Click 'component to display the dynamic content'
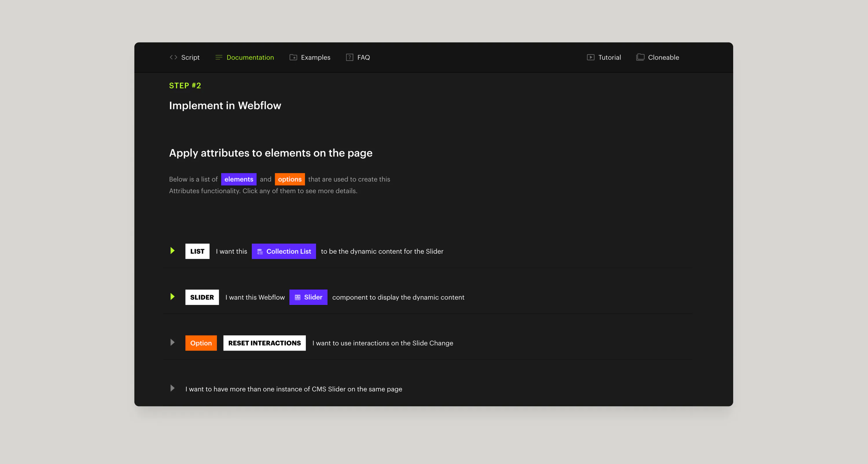 398,297
